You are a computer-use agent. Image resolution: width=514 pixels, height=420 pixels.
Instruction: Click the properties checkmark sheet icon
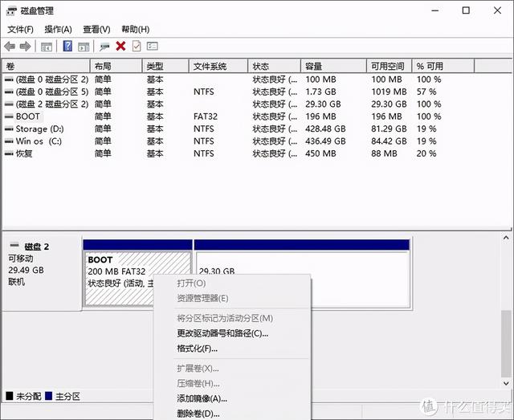[137, 46]
